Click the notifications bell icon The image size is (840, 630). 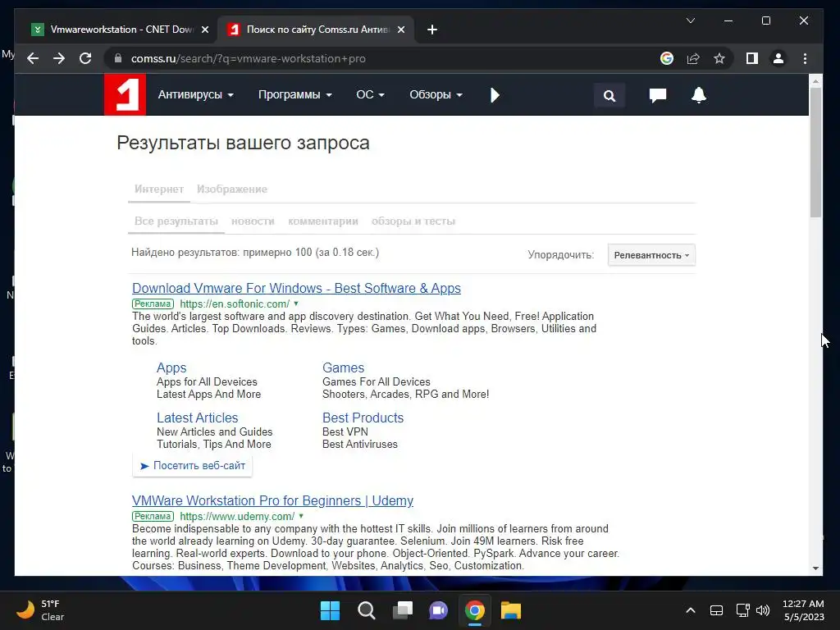tap(699, 95)
